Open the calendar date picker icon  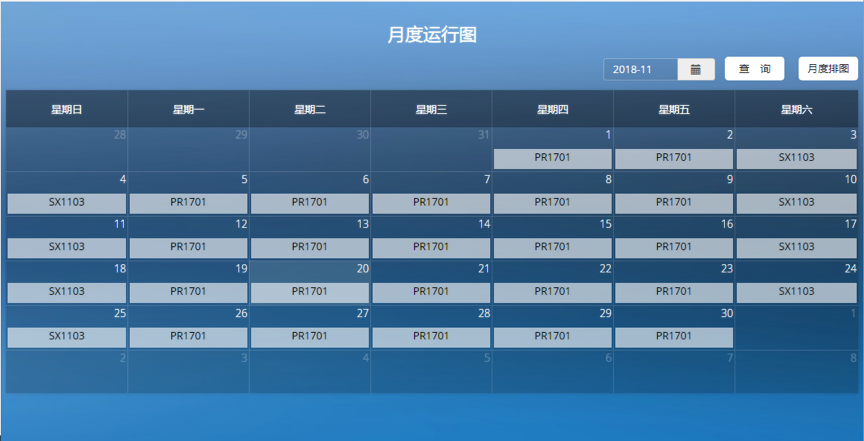click(696, 69)
